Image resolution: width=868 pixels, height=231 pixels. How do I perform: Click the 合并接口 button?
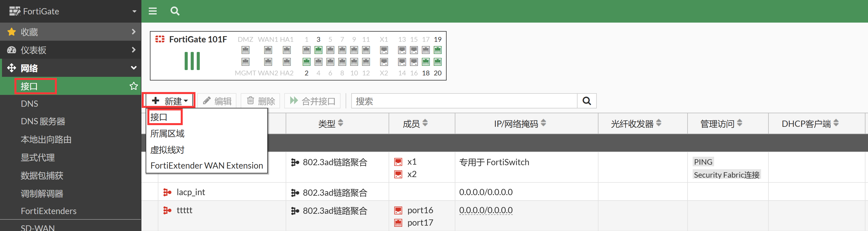tap(312, 101)
